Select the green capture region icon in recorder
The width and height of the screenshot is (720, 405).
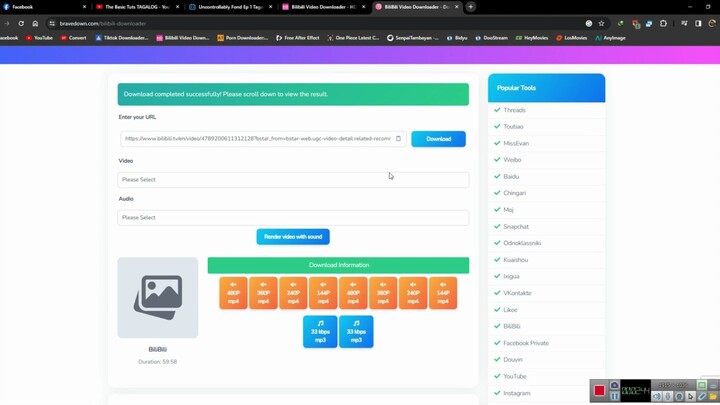click(x=702, y=385)
